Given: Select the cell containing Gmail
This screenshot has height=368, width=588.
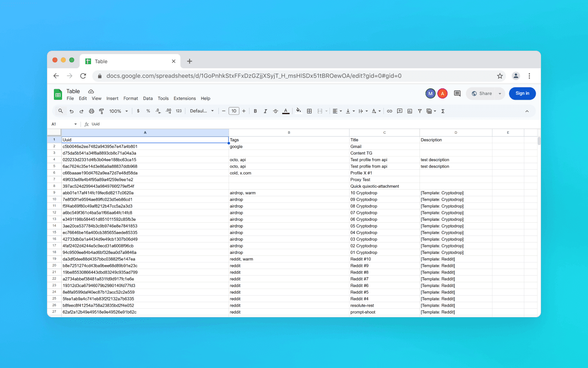Looking at the screenshot, I should (384, 146).
